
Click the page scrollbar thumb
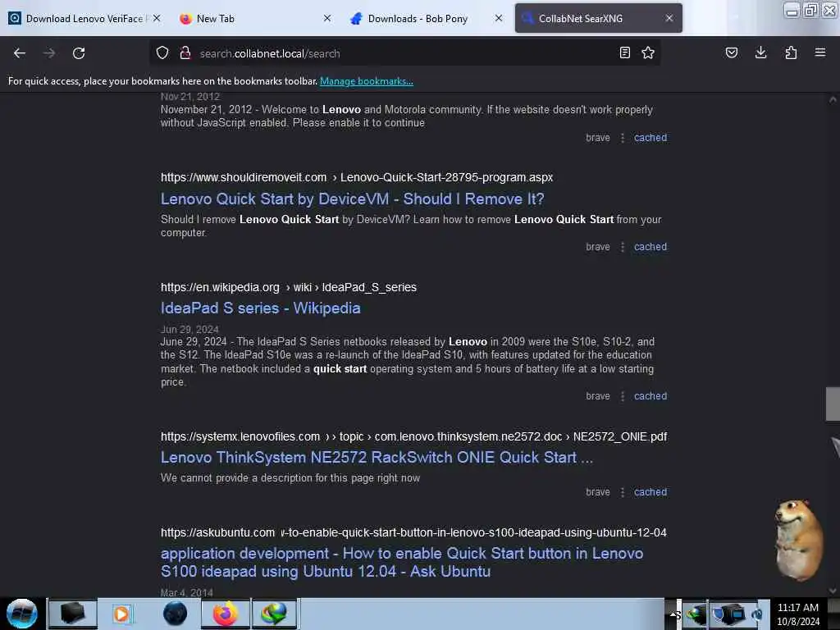[833, 404]
